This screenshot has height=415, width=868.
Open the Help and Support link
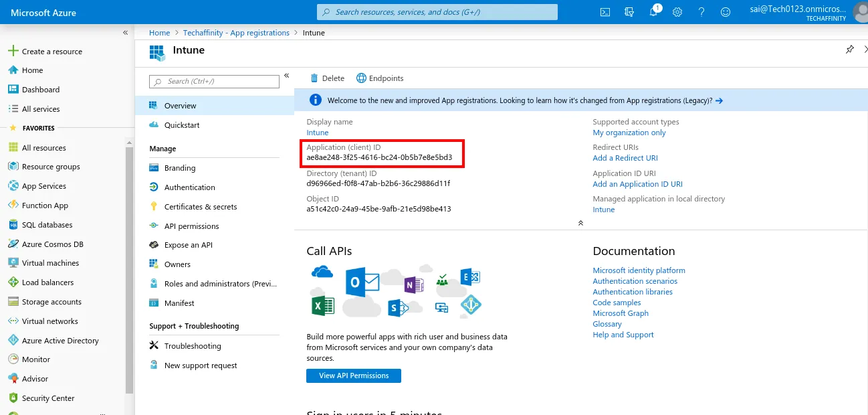623,335
